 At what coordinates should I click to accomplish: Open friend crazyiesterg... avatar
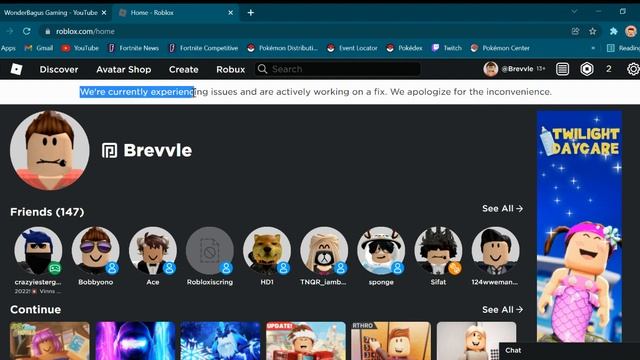(38, 251)
